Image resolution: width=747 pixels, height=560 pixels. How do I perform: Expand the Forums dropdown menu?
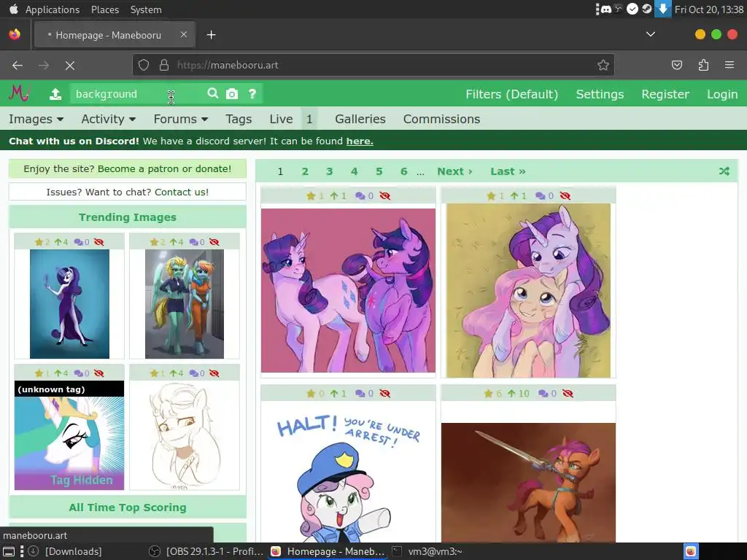pyautogui.click(x=181, y=119)
